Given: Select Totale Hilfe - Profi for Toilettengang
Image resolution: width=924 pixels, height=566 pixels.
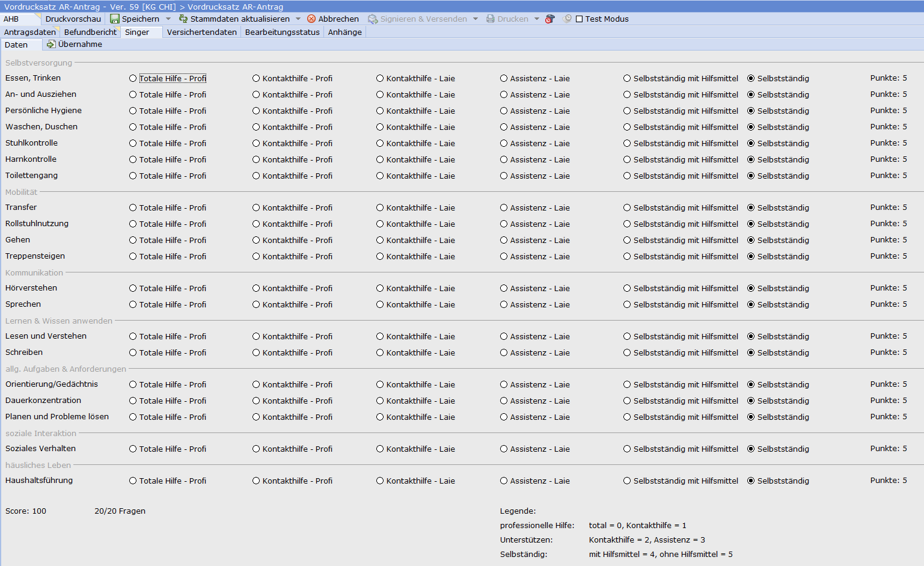Looking at the screenshot, I should coord(133,176).
